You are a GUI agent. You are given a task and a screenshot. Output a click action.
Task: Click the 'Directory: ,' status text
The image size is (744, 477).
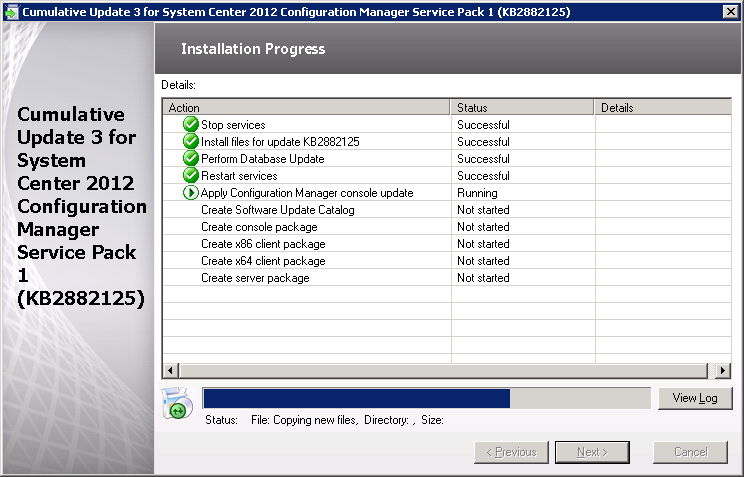click(x=390, y=420)
